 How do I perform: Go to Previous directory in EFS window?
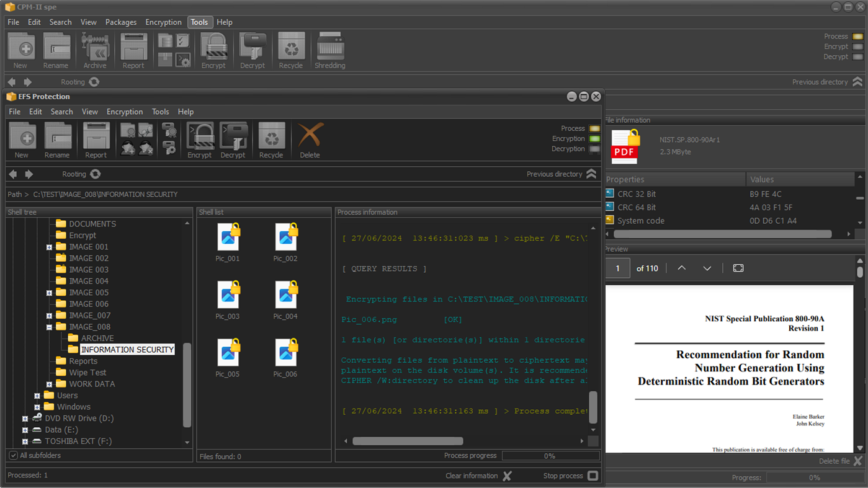591,174
